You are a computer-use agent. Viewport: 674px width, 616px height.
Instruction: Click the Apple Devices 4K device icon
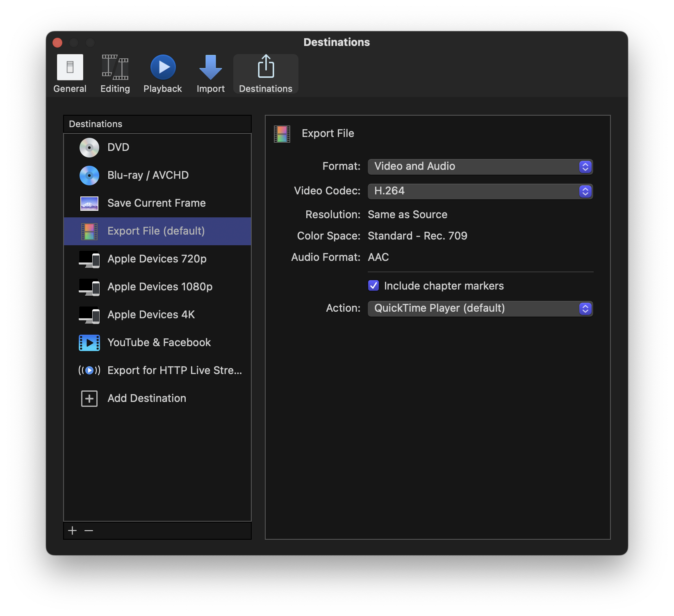(x=89, y=315)
